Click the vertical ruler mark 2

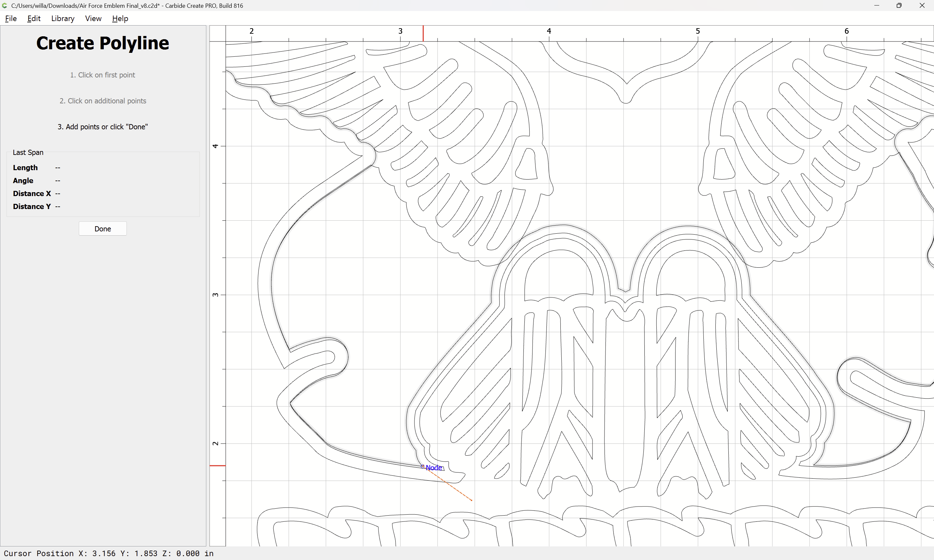point(215,443)
